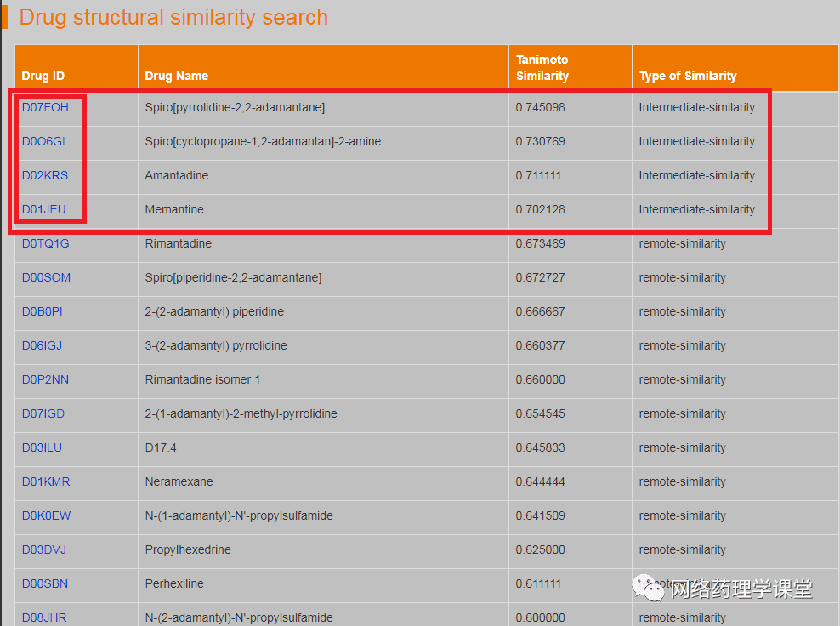
Task: Open drug ID D07FOH link
Action: (x=45, y=107)
